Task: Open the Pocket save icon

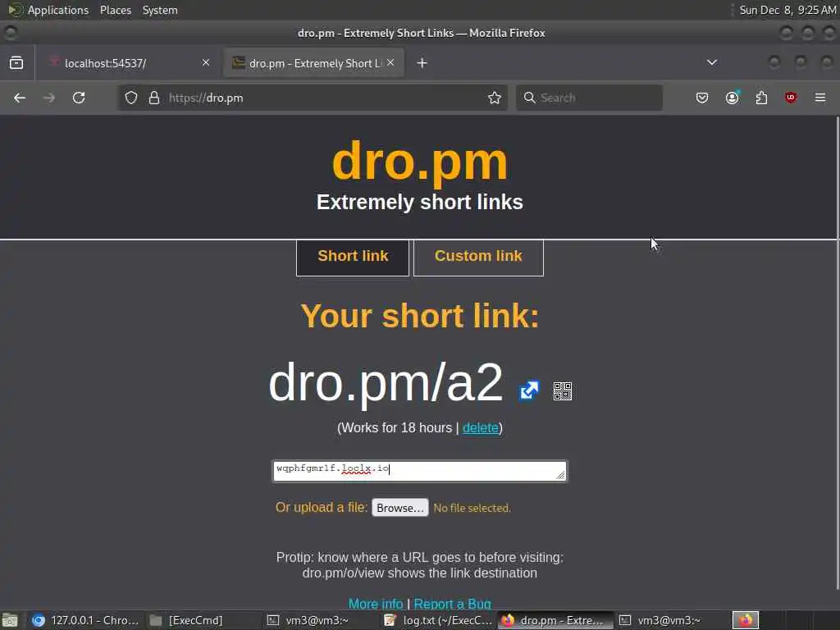Action: pyautogui.click(x=702, y=98)
